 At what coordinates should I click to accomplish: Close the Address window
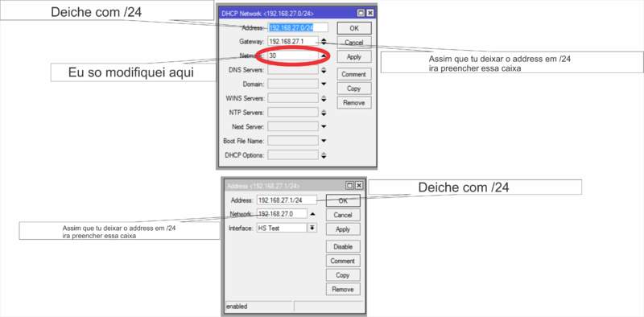click(359, 186)
